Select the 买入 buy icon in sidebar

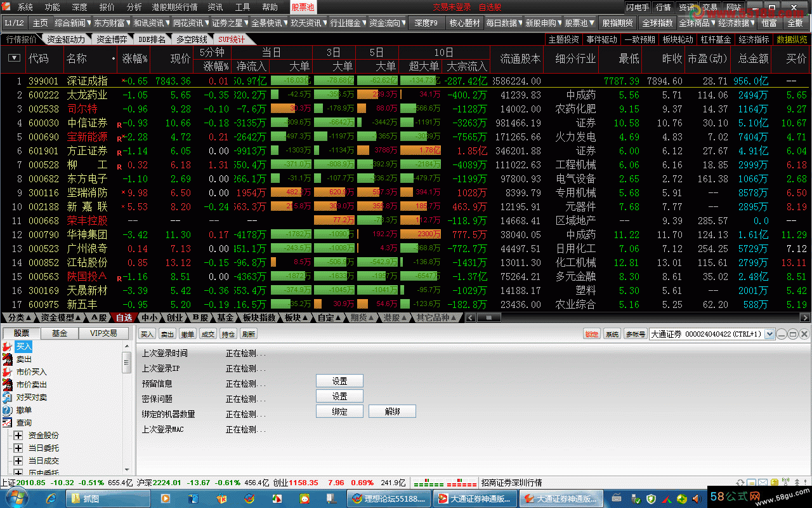tap(8, 347)
